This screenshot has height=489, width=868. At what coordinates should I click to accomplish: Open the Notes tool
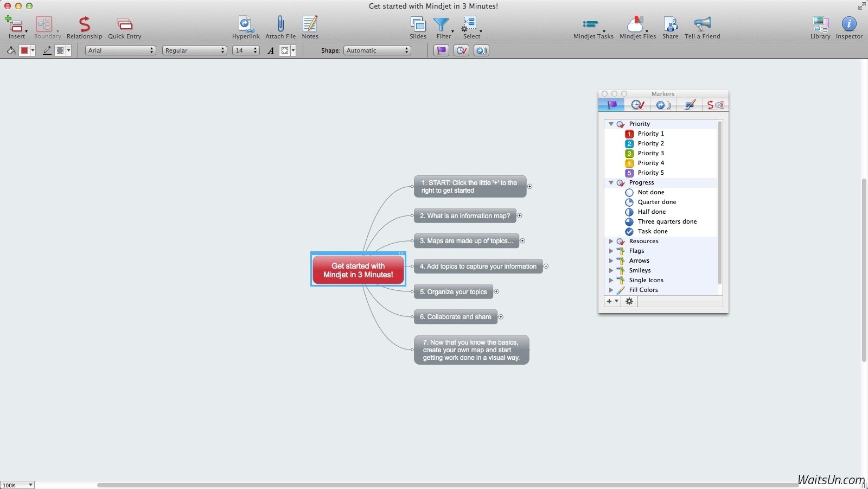click(x=310, y=24)
